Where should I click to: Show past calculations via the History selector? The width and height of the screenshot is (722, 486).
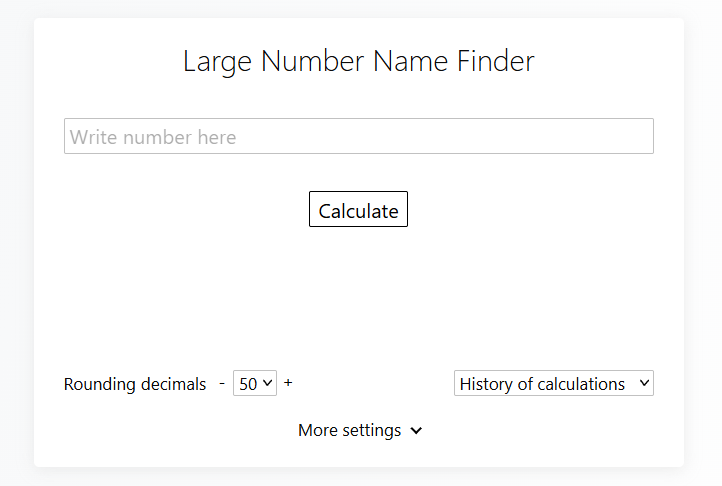click(x=553, y=384)
